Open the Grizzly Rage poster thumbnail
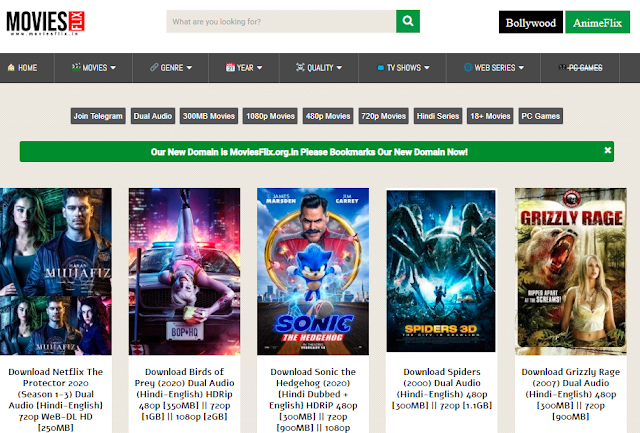The width and height of the screenshot is (640, 433). (570, 271)
